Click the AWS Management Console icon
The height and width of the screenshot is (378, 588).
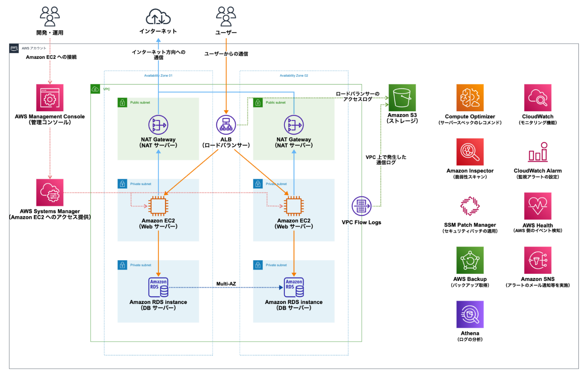pyautogui.click(x=50, y=97)
